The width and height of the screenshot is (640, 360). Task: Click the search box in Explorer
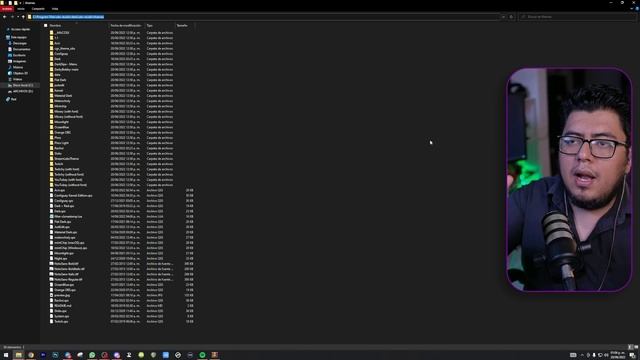point(579,17)
